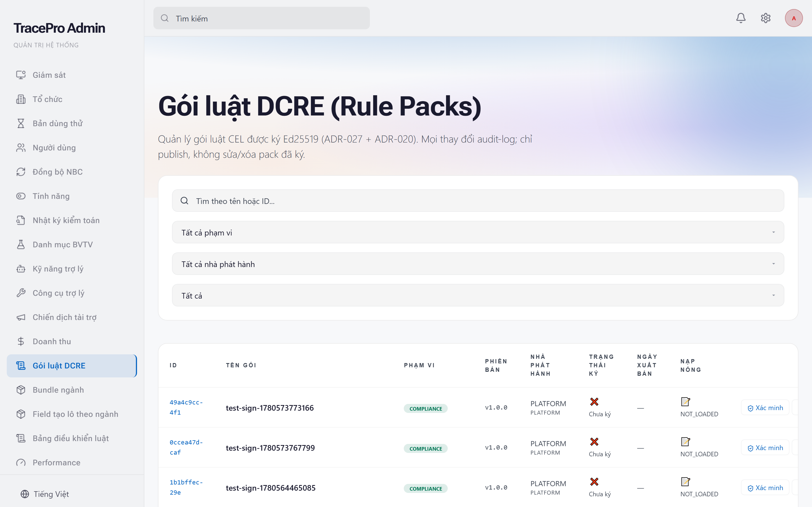812x507 pixels.
Task: Expand the Tất cả nhà phát hành dropdown
Action: coord(478,264)
